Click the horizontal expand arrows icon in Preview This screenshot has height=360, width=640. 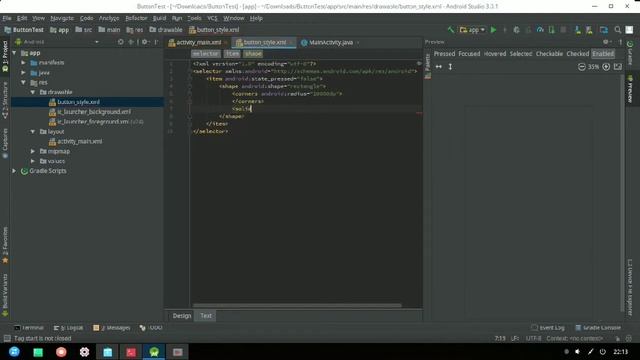coord(439,67)
